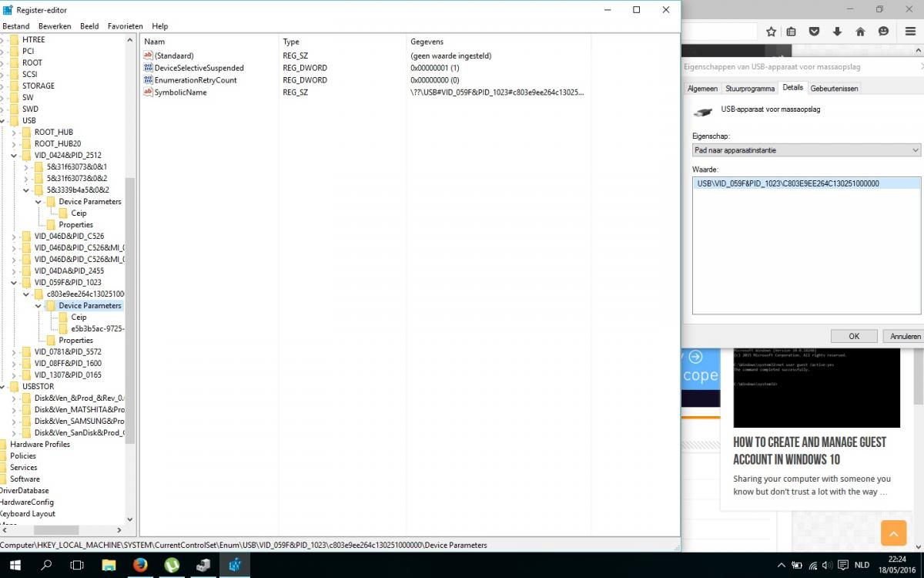Select the STORAGE key

[38, 86]
